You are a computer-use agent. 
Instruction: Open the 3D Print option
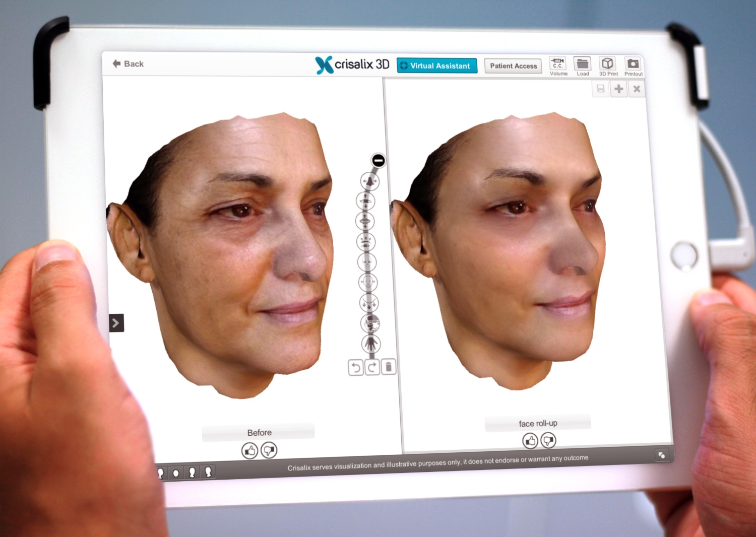pyautogui.click(x=608, y=66)
